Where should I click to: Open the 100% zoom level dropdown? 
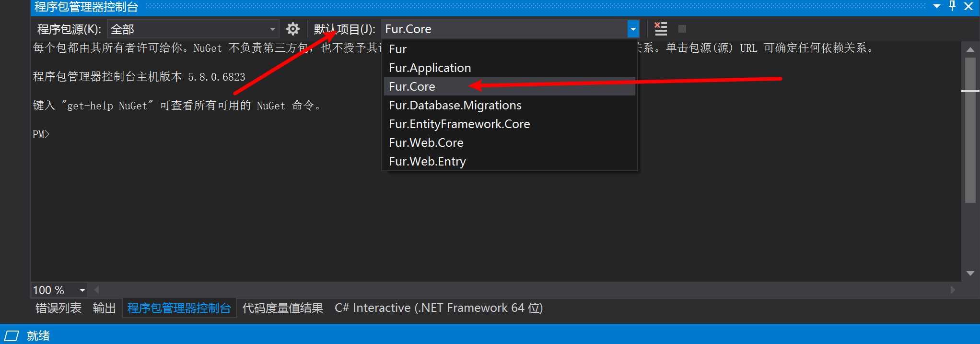[x=82, y=290]
